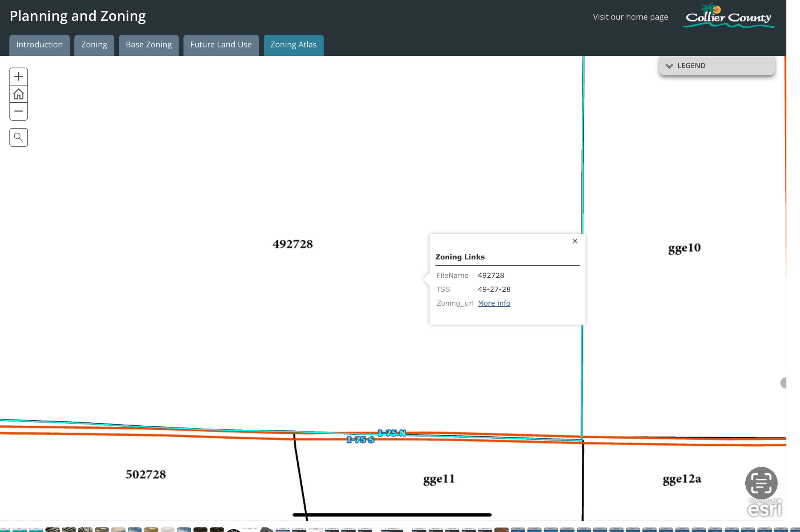Click the gge11 map section
The width and height of the screenshot is (800, 532).
[x=438, y=479]
